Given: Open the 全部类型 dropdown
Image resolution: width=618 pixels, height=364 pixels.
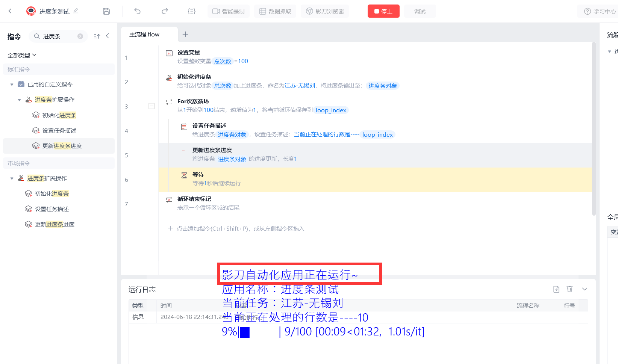Looking at the screenshot, I should pyautogui.click(x=22, y=55).
